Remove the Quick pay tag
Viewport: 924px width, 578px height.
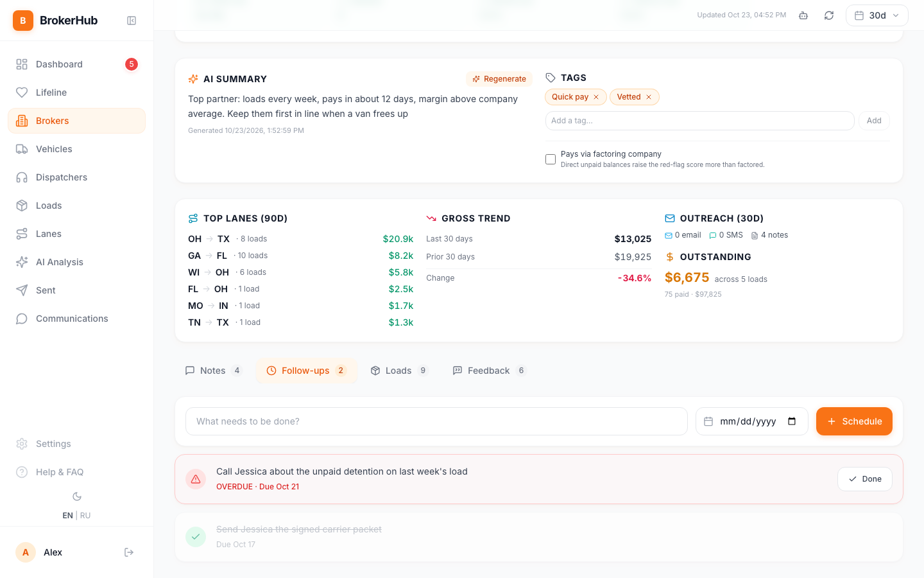click(596, 97)
